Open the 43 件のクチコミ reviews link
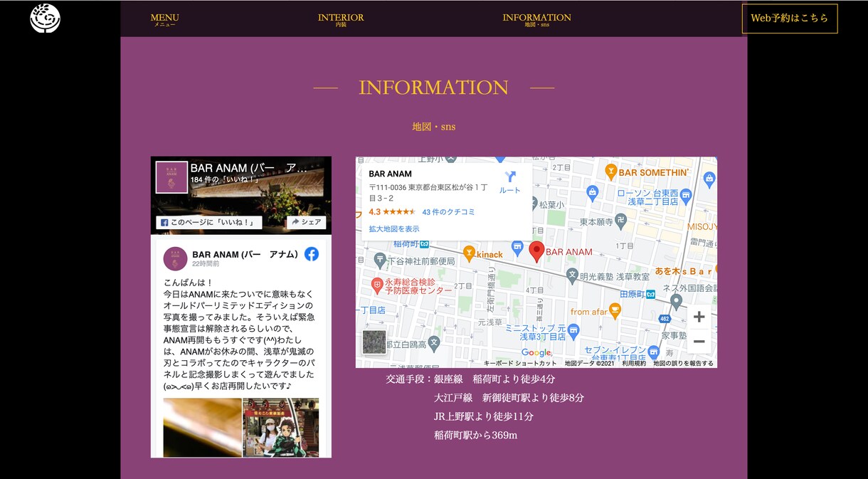Image resolution: width=868 pixels, height=479 pixels. 448,212
